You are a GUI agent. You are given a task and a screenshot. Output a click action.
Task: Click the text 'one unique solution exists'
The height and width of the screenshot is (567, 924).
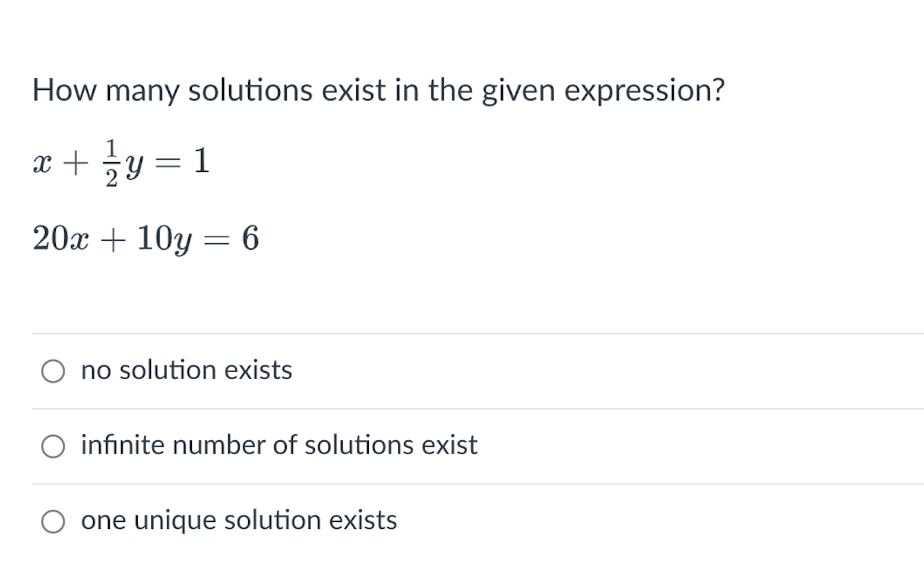[238, 521]
